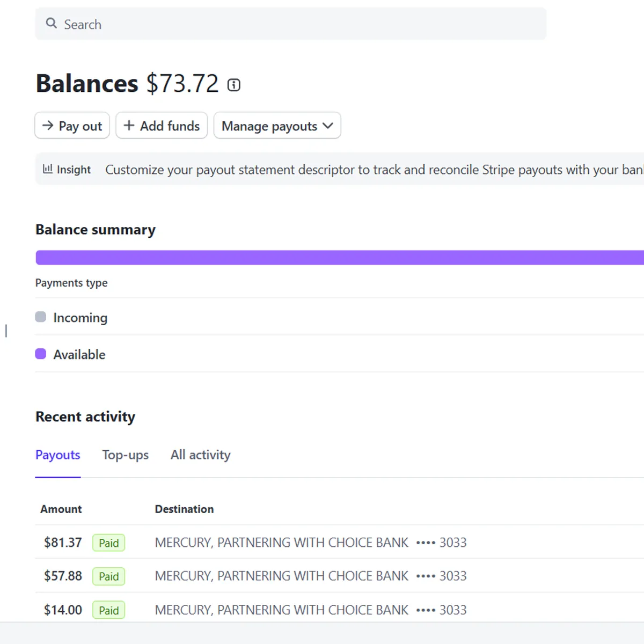Viewport: 644px width, 644px height.
Task: Open the $81.37 payout row
Action: pos(63,543)
